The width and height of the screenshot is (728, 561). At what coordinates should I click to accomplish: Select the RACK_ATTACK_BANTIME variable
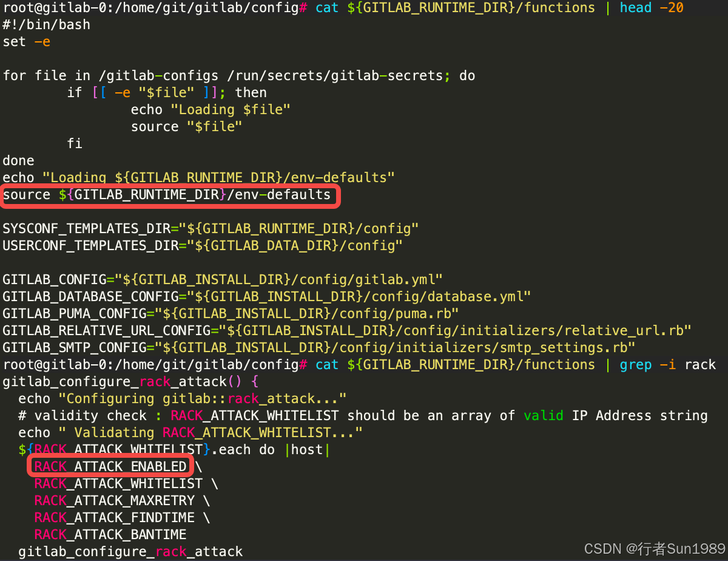[110, 535]
